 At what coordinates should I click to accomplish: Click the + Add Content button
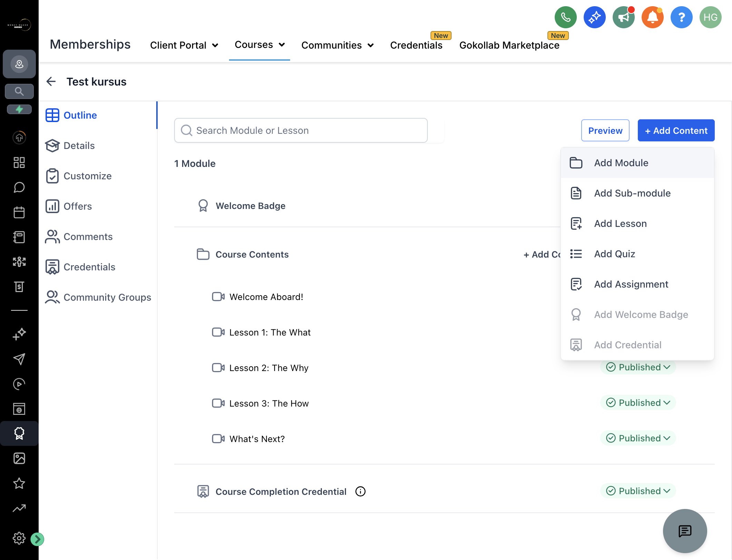[676, 130]
